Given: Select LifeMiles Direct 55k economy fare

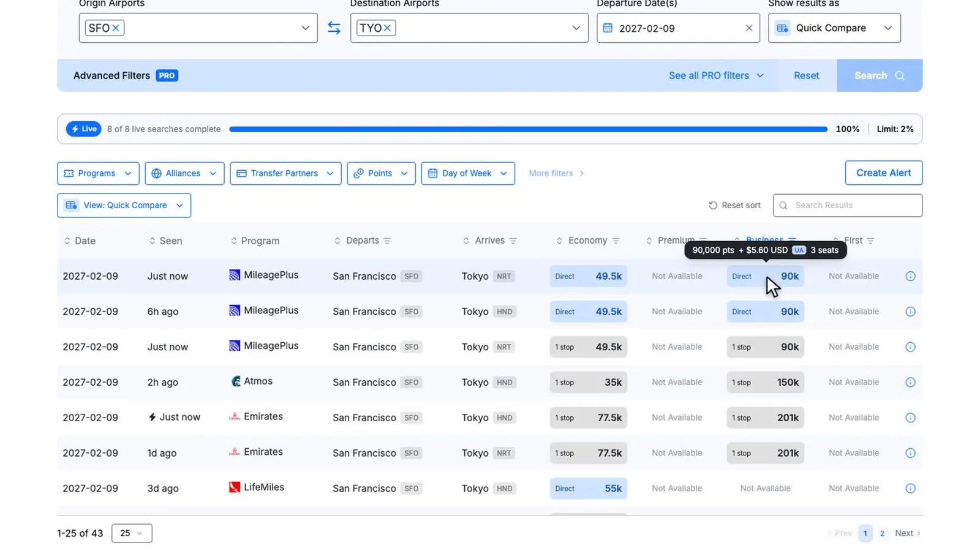Looking at the screenshot, I should click(588, 489).
